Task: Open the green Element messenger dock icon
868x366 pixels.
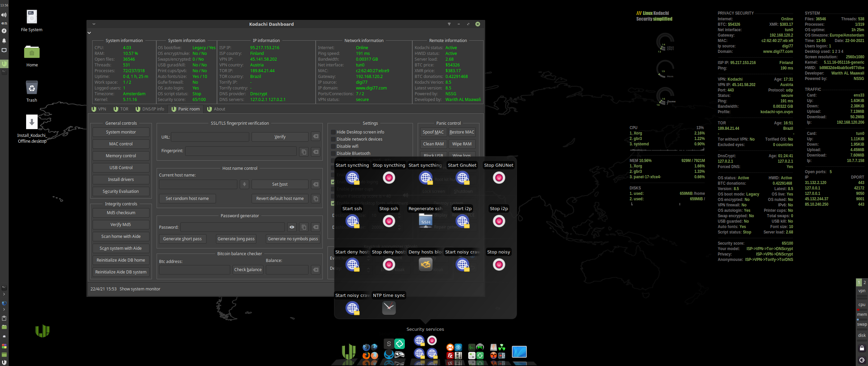Action: 400,344
